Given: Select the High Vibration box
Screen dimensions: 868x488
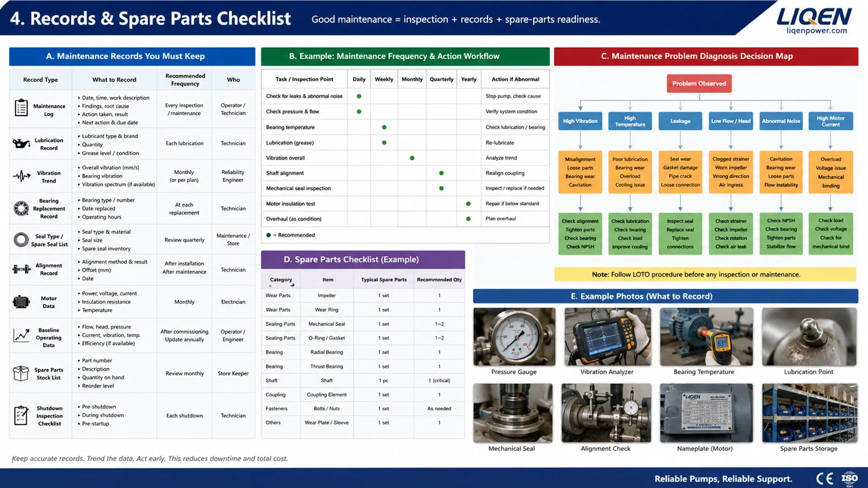Looking at the screenshot, I should (580, 121).
